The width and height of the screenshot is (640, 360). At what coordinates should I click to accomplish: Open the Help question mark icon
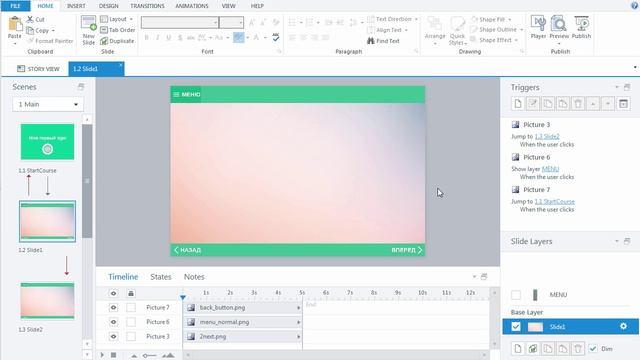[634, 5]
